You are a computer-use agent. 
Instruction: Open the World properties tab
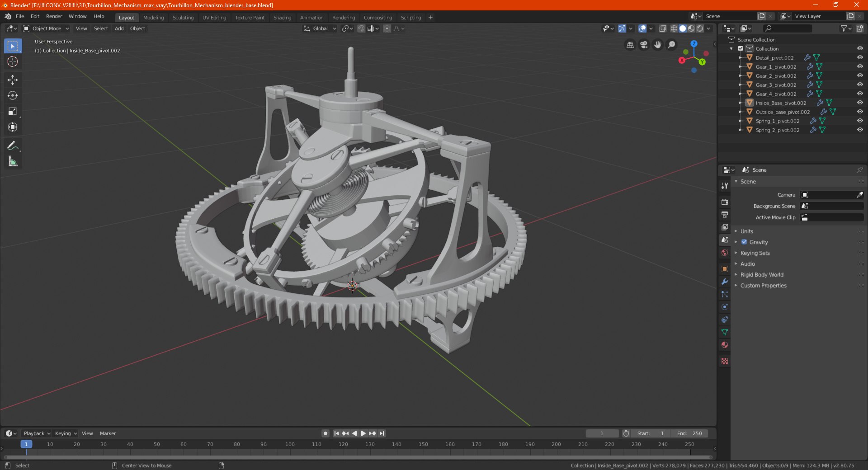(725, 253)
